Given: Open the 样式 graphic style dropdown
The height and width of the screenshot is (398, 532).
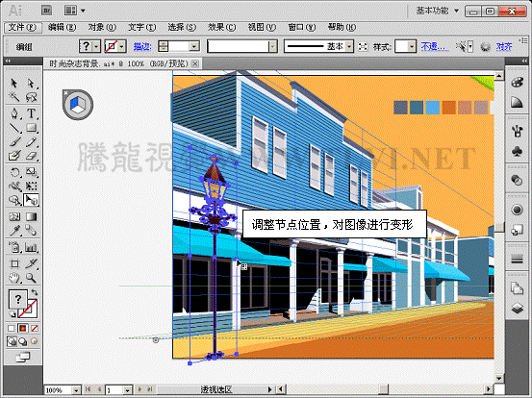Looking at the screenshot, I should pyautogui.click(x=412, y=46).
